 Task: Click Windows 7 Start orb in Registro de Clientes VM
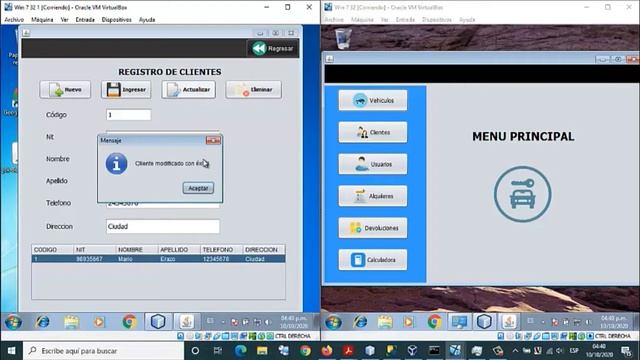13,322
